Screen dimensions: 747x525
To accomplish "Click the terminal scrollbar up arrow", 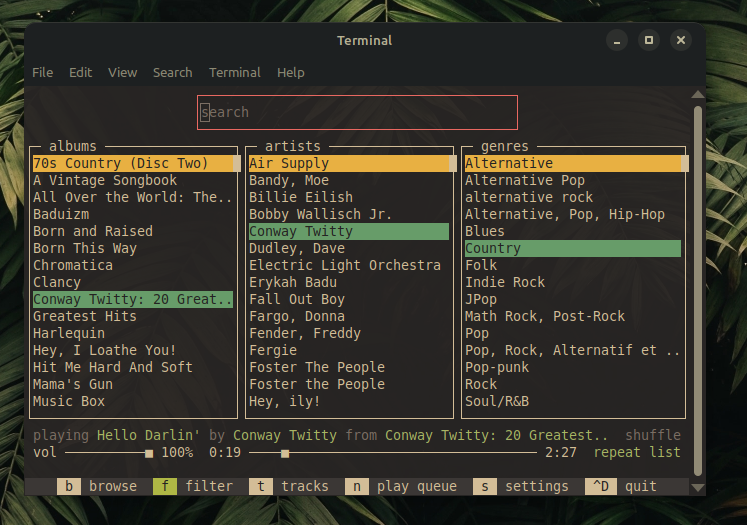I will tap(698, 94).
